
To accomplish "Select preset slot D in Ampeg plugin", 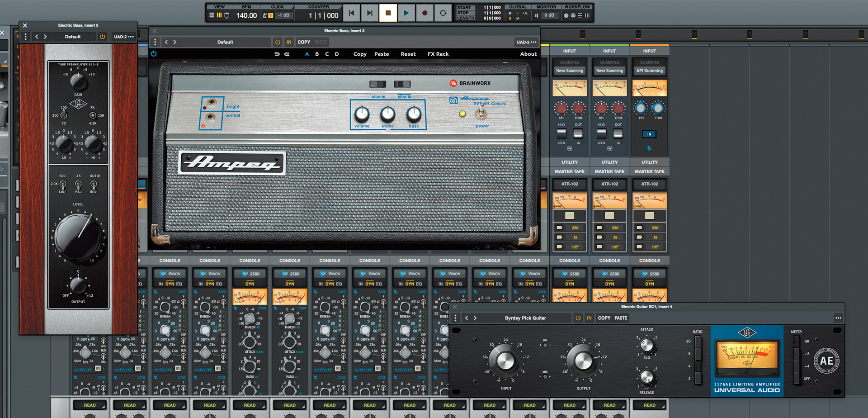I will tap(337, 54).
